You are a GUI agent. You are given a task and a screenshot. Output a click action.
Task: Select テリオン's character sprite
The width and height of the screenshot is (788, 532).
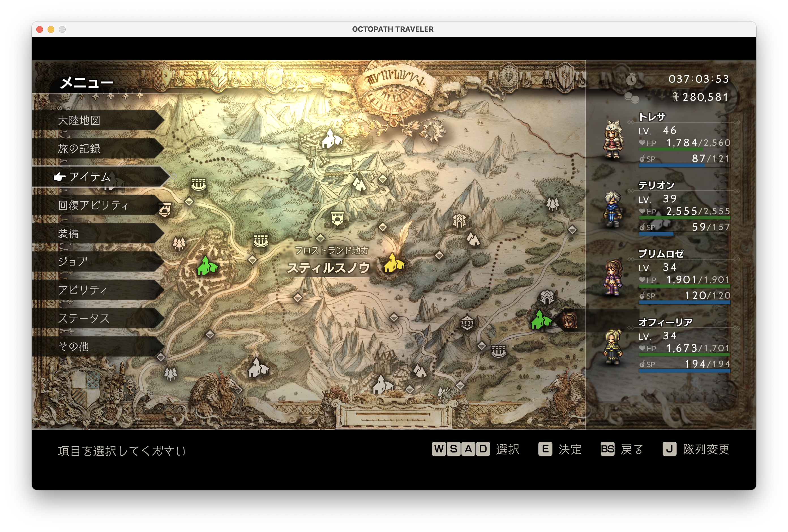pos(612,209)
